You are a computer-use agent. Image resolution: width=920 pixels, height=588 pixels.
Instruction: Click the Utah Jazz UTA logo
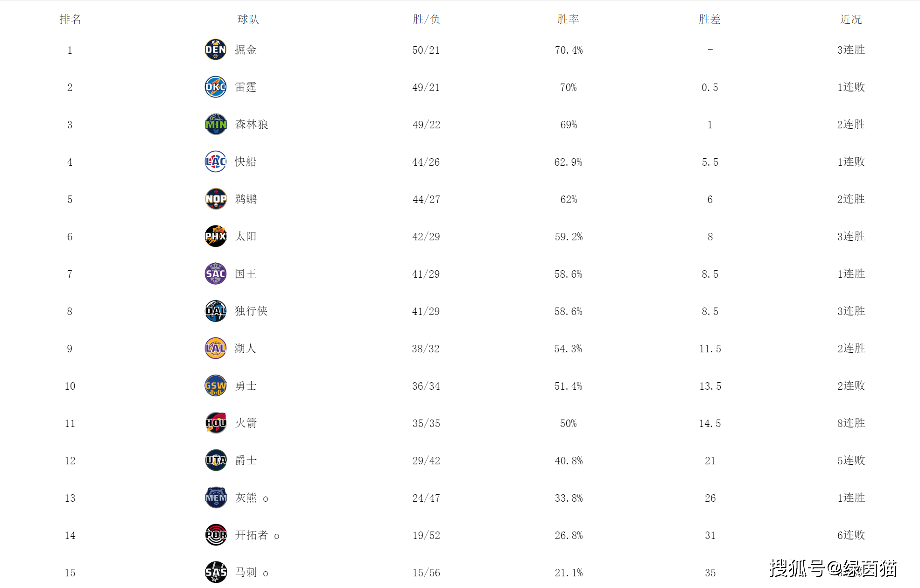216,460
